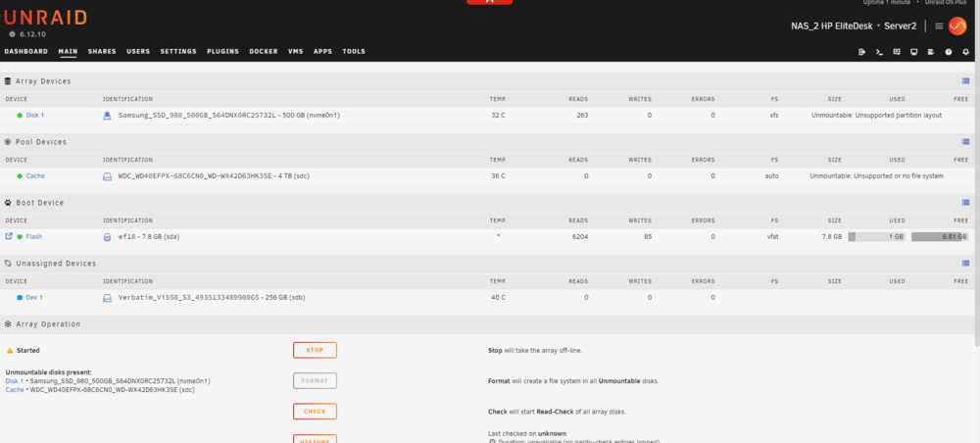980x443 pixels.
Task: Click the Flash free-space bar 6.81 GB
Action: pos(940,237)
